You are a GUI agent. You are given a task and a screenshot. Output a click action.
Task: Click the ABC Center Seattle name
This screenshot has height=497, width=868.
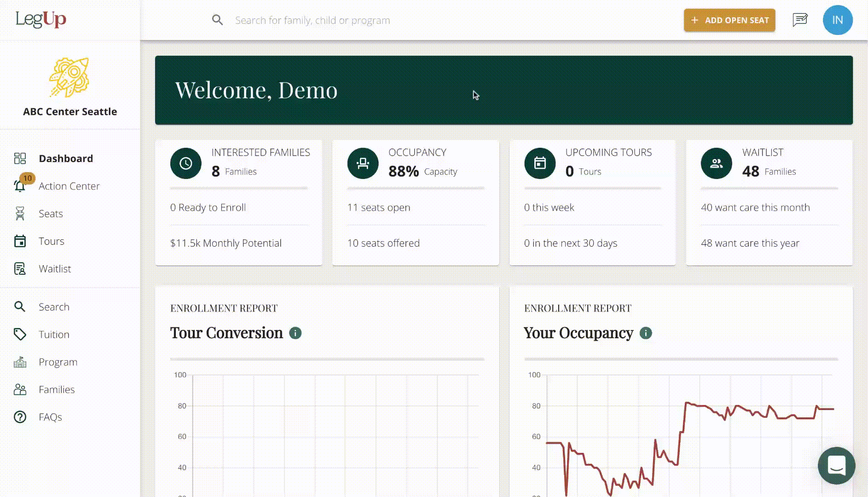[x=70, y=111]
